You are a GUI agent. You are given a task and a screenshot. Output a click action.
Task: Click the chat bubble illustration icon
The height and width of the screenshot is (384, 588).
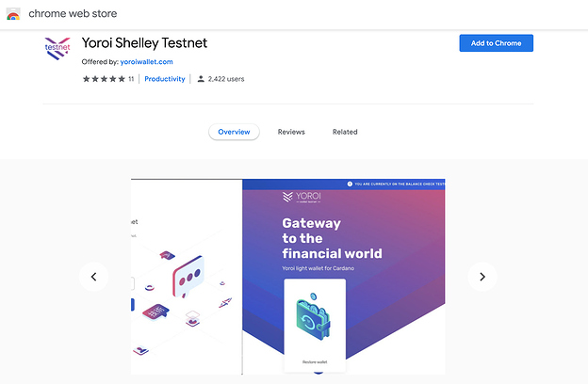[188, 277]
